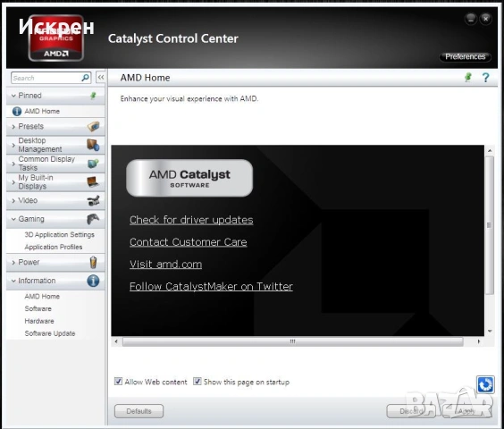Click the Common Display Tasks icon
Viewport: 504px width, 429px height.
point(93,164)
